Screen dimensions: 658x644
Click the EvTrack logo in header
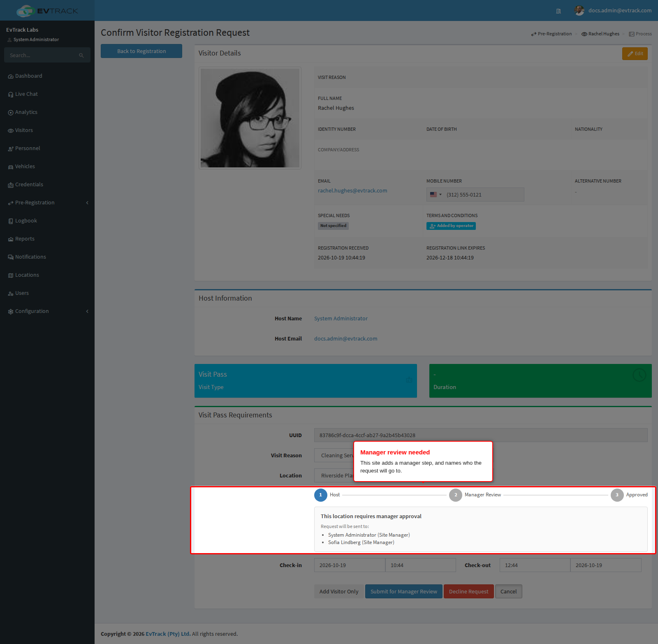47,11
